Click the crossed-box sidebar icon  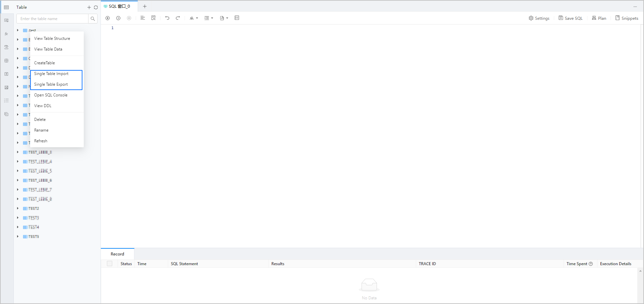pos(6,87)
